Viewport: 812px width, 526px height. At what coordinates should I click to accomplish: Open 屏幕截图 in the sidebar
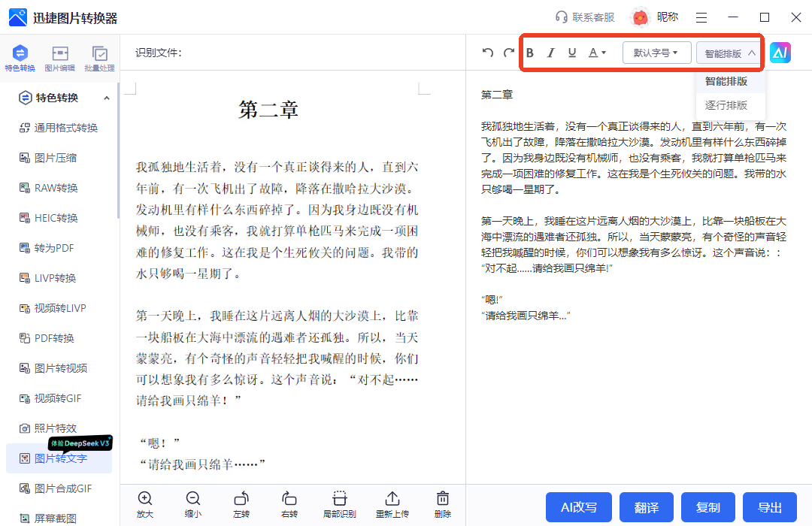point(59,518)
